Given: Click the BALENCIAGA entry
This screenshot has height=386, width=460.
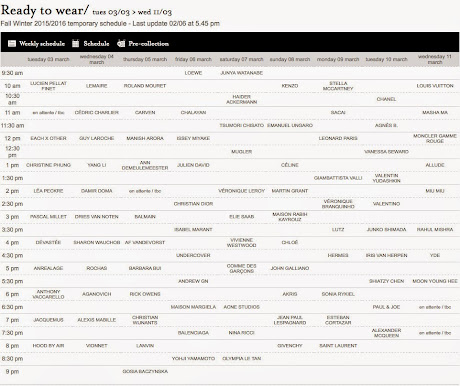Looking at the screenshot, I should pos(193,333).
